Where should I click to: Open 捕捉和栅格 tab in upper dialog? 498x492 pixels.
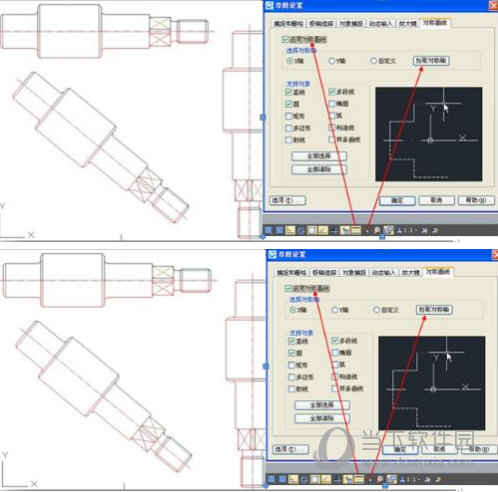289,24
